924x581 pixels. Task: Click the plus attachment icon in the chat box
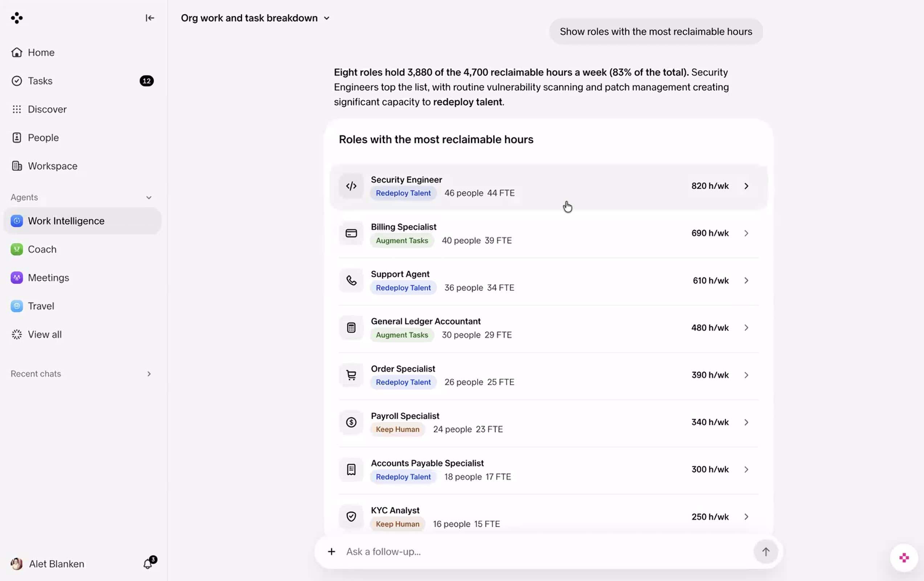point(331,552)
